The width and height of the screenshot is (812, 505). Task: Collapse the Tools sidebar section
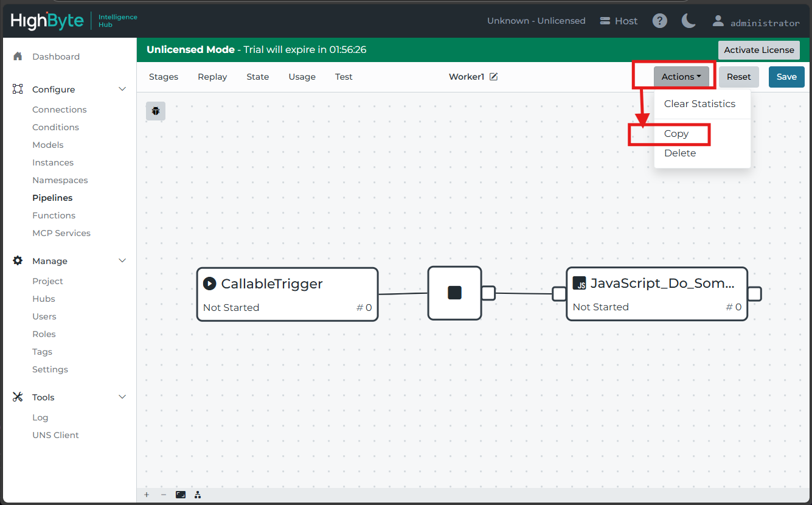(122, 397)
